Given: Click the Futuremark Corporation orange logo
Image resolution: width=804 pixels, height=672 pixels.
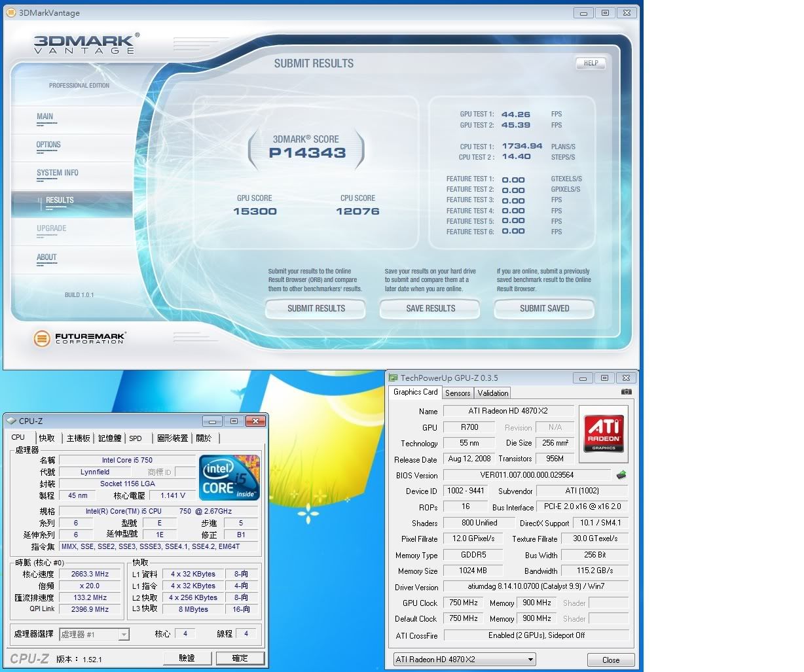Looking at the screenshot, I should (42, 338).
